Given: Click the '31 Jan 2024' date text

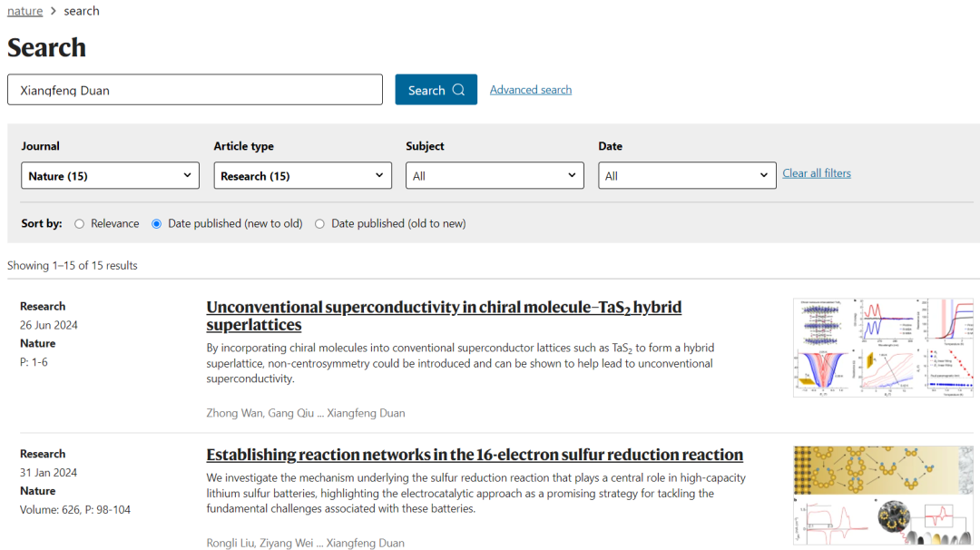Looking at the screenshot, I should (48, 473).
